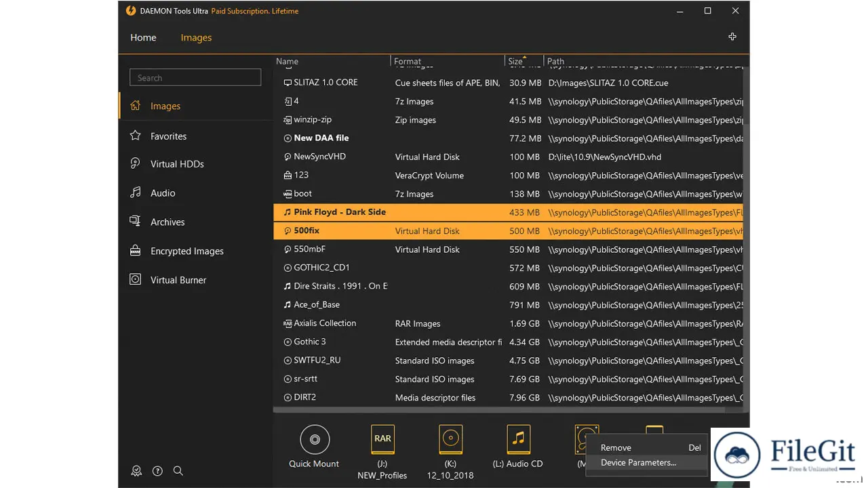Click the horizontal scrollbar under the list
This screenshot has height=488, width=868.
click(498, 410)
